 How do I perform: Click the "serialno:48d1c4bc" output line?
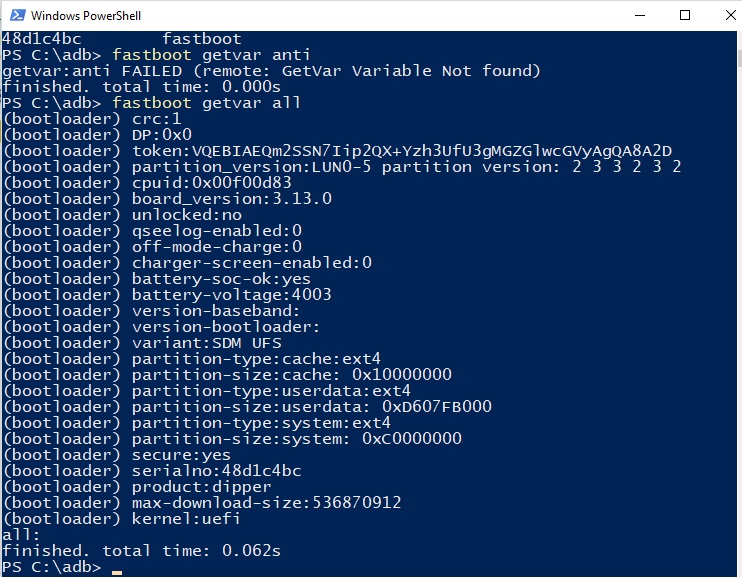(217, 471)
